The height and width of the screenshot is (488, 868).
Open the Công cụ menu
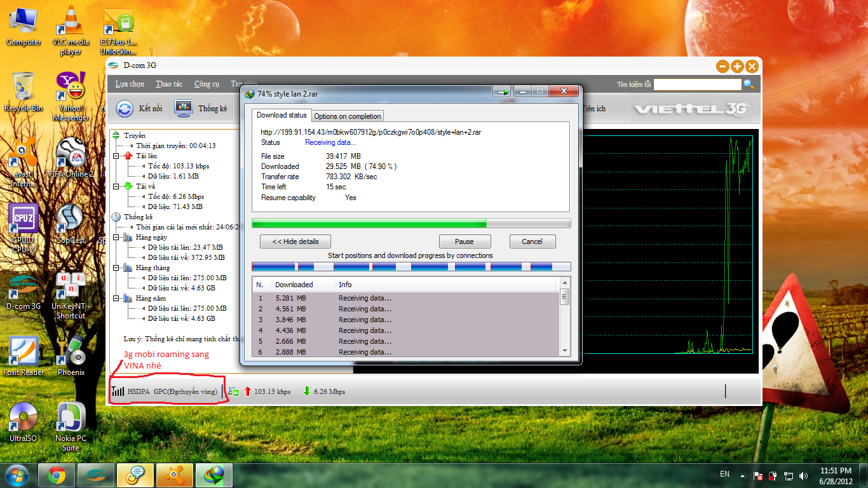click(x=207, y=84)
